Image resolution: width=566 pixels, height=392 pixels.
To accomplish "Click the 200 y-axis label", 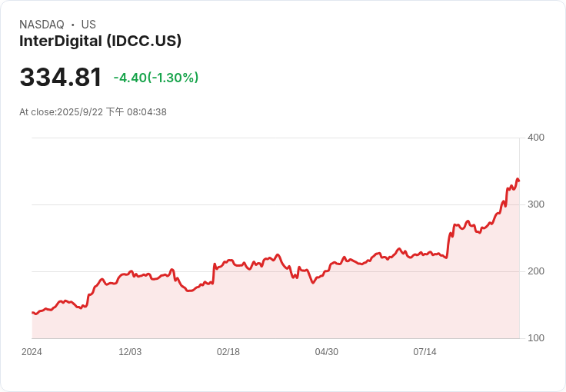I will pyautogui.click(x=535, y=271).
